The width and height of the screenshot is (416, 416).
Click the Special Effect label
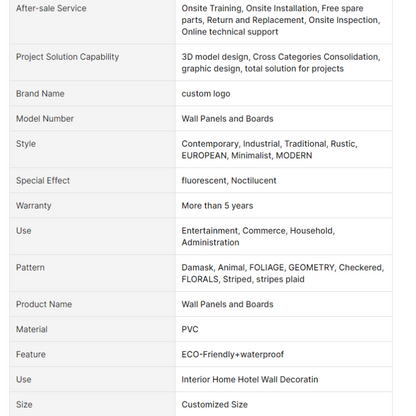[x=43, y=181]
